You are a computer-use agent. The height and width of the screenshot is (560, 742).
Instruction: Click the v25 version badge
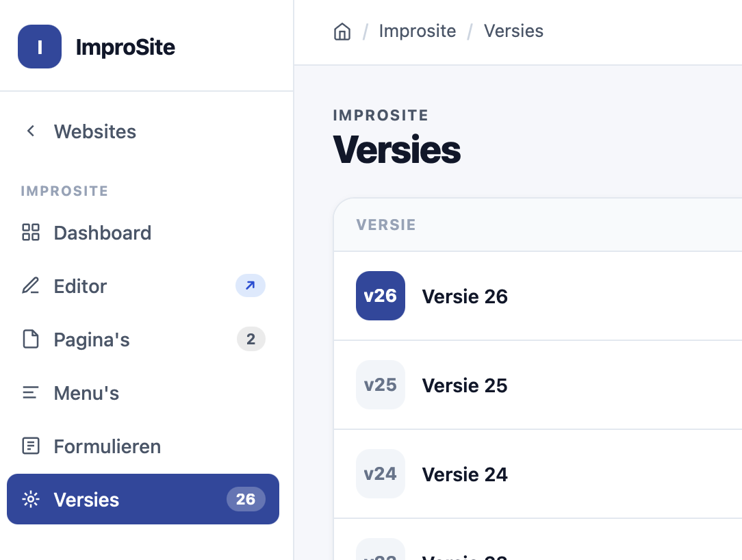tap(381, 385)
